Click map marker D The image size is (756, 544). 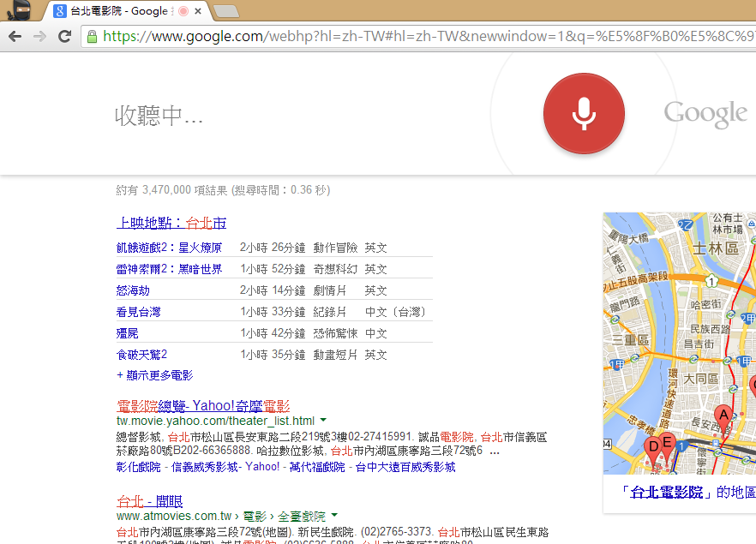654,451
